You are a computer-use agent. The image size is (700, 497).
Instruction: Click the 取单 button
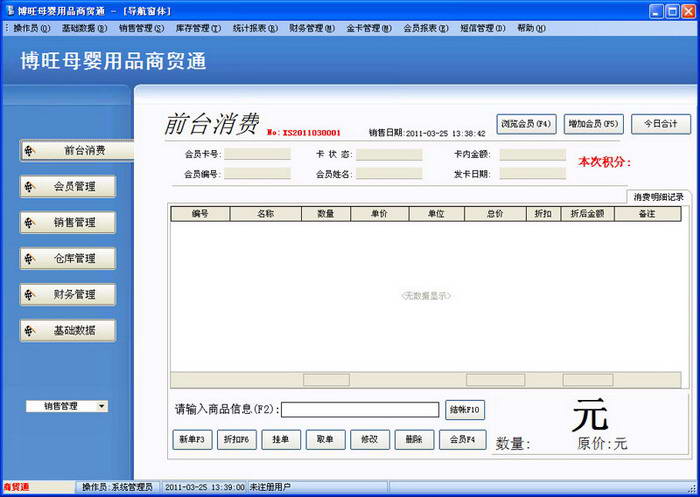(x=325, y=439)
